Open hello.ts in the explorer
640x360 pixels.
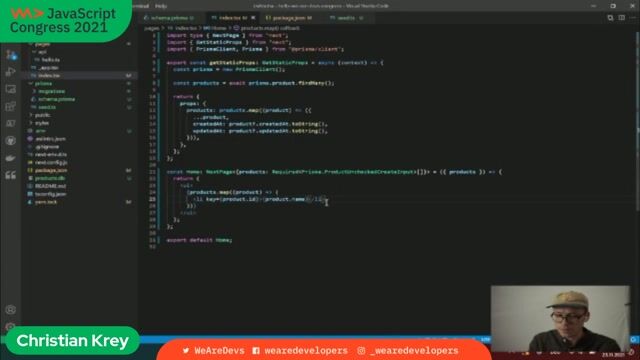click(51, 60)
